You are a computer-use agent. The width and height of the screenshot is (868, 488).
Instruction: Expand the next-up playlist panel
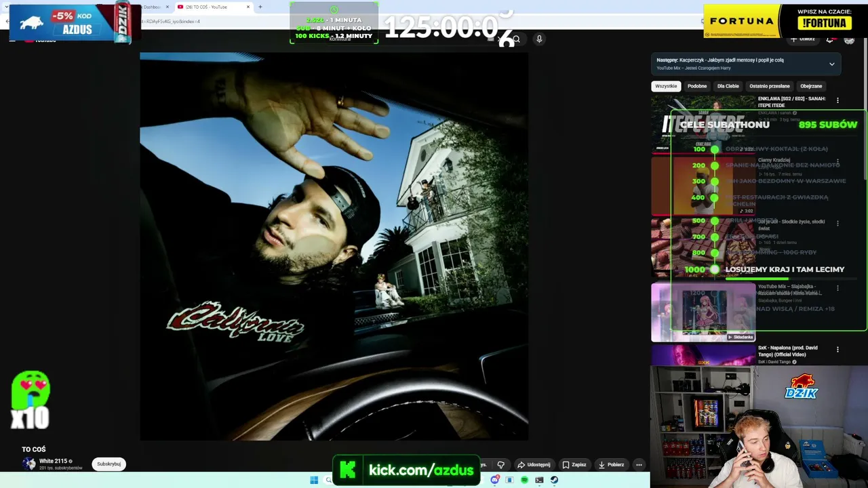tap(831, 64)
